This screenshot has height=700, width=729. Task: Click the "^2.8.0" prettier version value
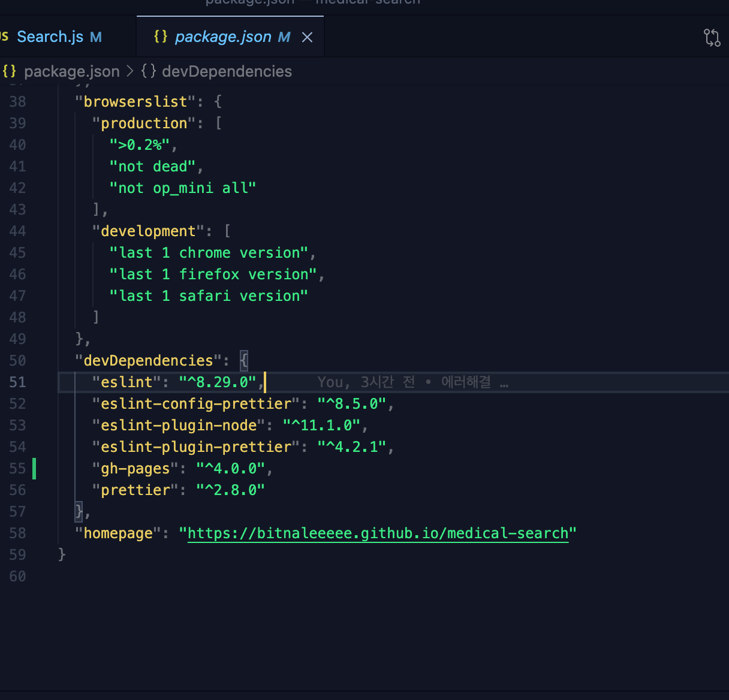(230, 490)
